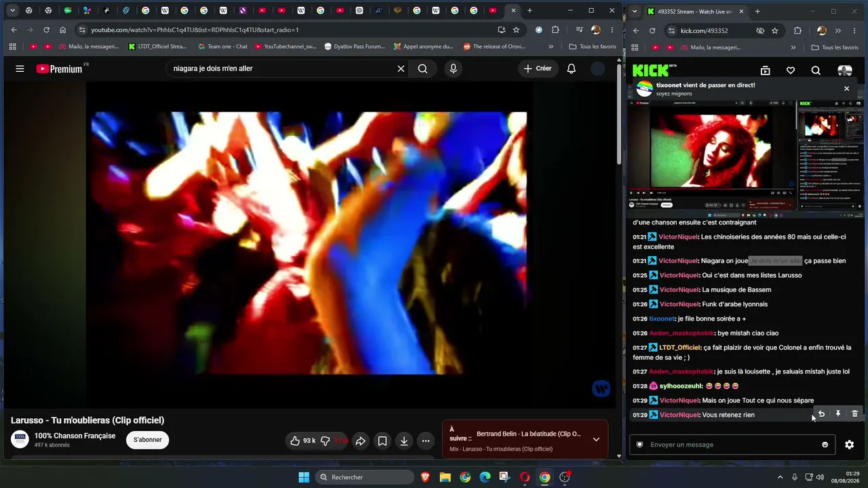Reload the Kick page

pos(652,30)
